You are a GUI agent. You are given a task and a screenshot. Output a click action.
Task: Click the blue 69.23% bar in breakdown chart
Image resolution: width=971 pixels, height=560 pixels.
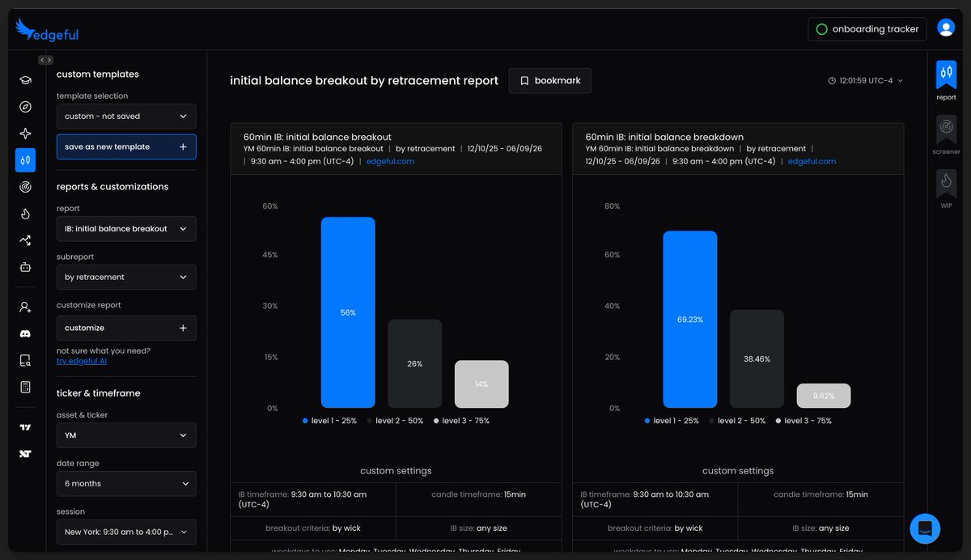click(690, 320)
